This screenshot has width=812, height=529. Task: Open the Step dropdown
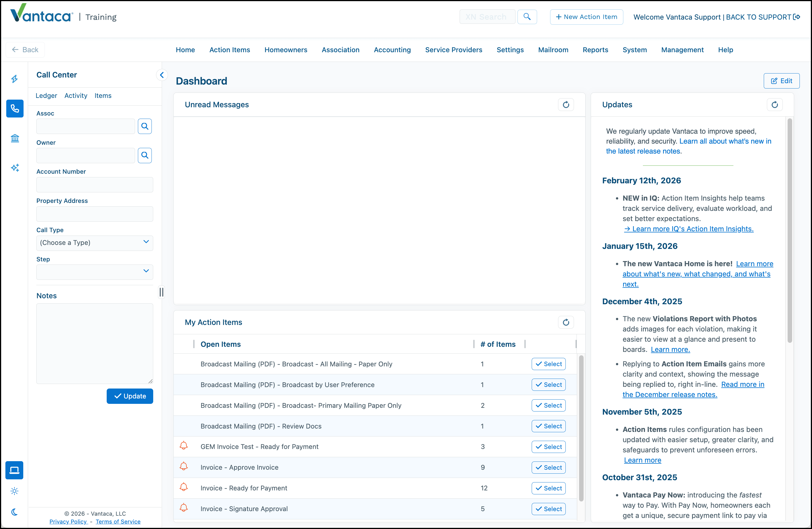tap(94, 272)
